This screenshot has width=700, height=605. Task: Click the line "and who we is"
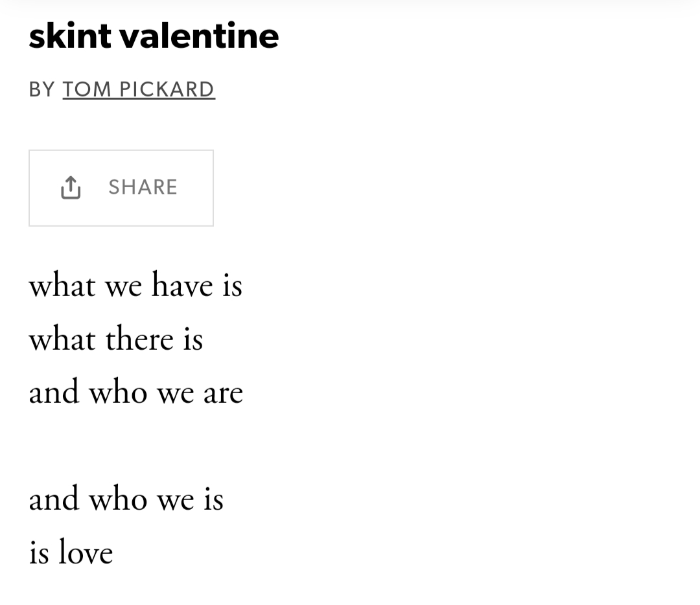point(126,499)
